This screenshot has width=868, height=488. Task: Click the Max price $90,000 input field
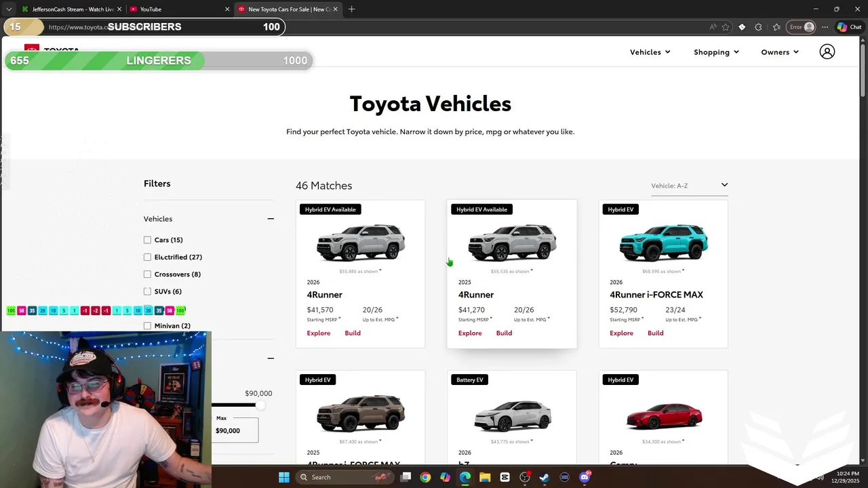pyautogui.click(x=235, y=430)
